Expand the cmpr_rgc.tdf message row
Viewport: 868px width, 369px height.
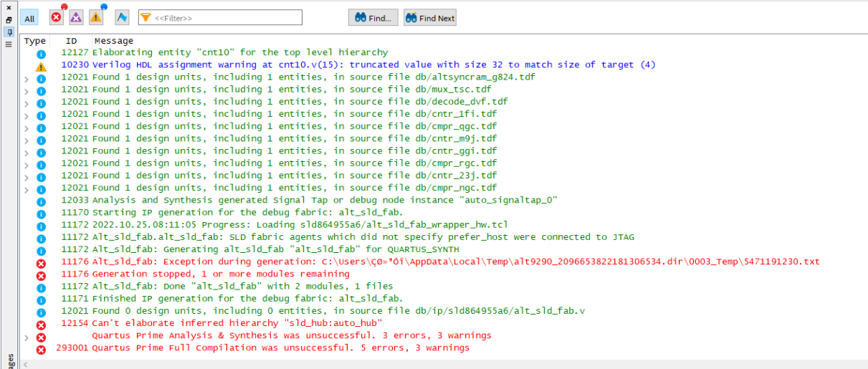(27, 165)
